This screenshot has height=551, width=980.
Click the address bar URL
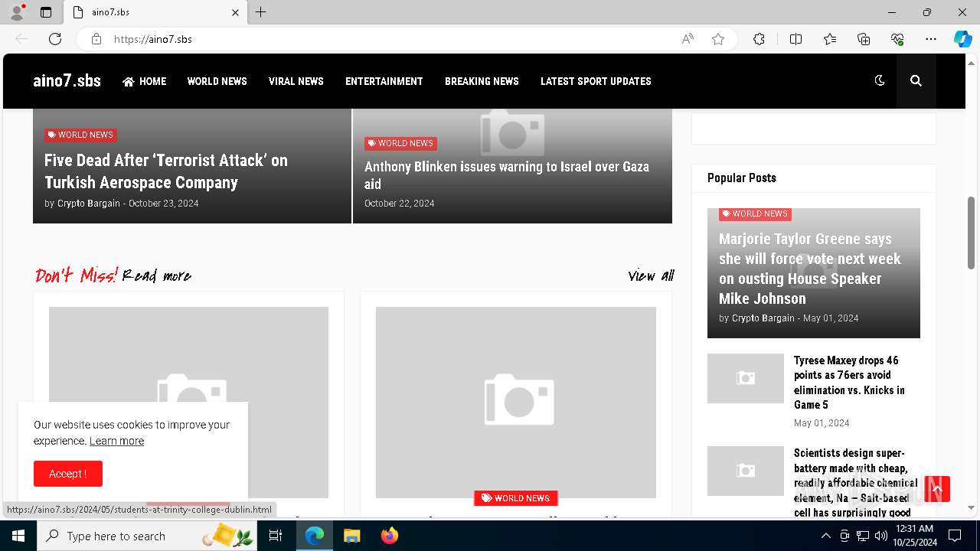(x=153, y=39)
